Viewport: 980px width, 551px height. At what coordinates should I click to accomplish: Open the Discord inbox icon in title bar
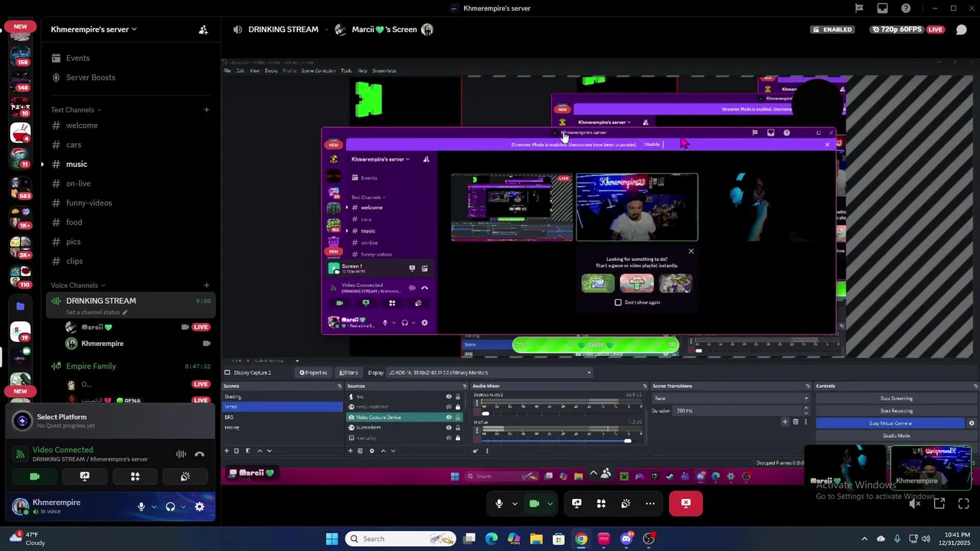coord(883,8)
